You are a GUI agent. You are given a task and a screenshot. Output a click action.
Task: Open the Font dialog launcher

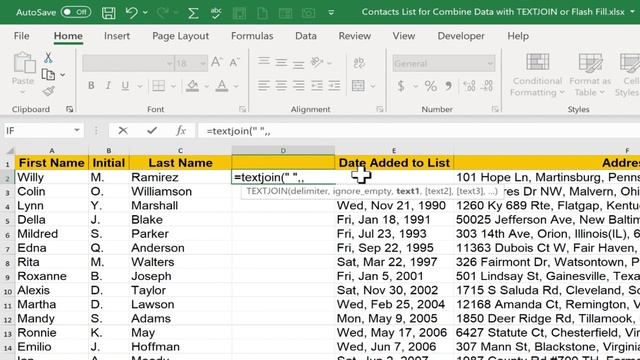pos(243,109)
